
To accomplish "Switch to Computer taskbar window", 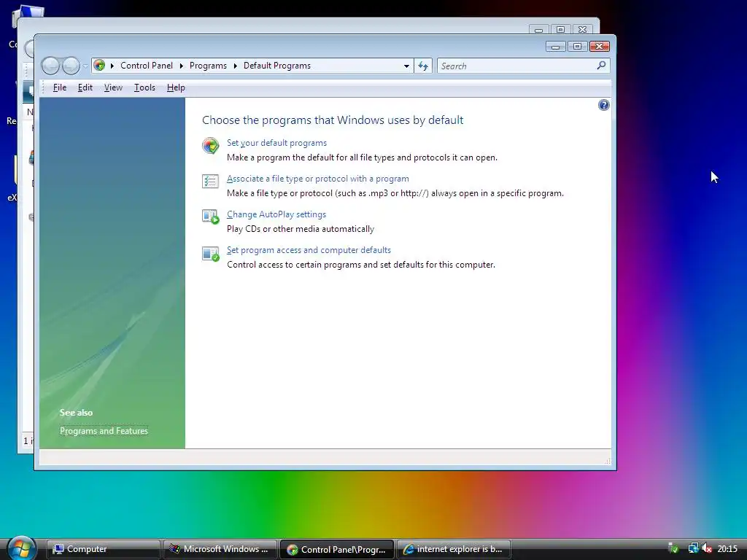I will point(103,549).
